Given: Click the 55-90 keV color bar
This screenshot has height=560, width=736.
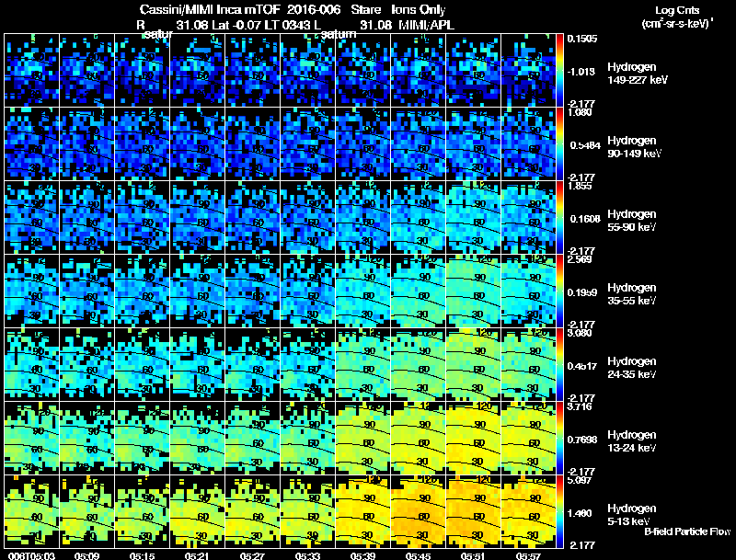Looking at the screenshot, I should tap(559, 218).
